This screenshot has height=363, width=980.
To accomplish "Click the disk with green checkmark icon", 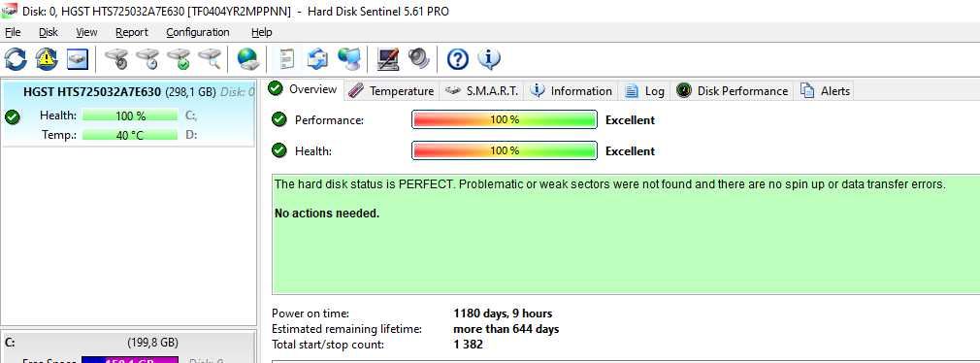I will point(179,59).
